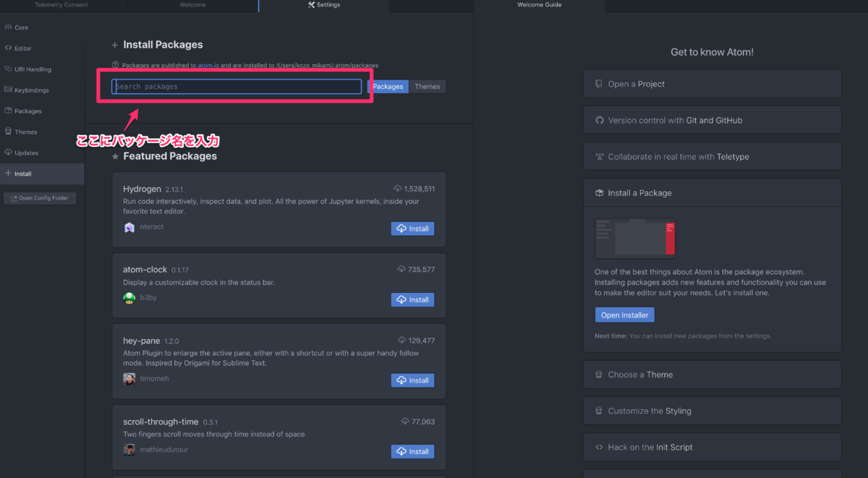The width and height of the screenshot is (868, 478).
Task: Switch to the Welcome tab
Action: click(192, 5)
